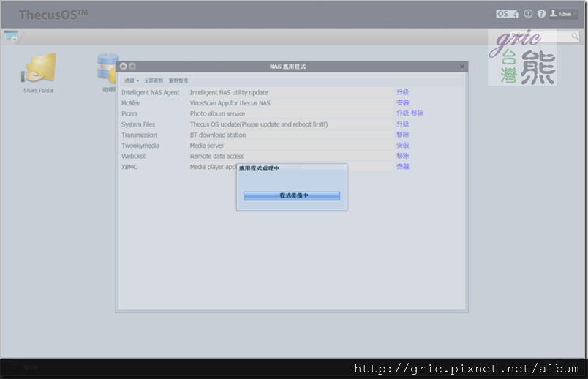Open the 過濾 filter dropdown

coord(132,80)
